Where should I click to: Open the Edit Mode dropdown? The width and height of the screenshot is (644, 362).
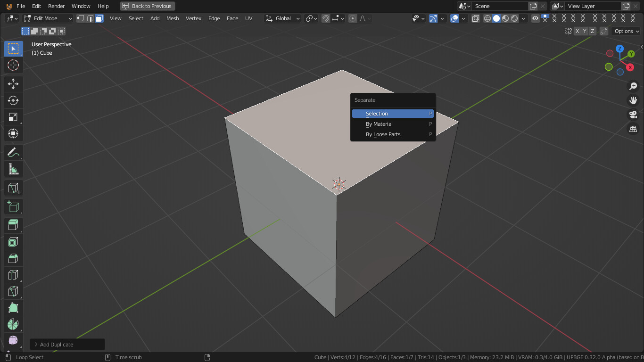pyautogui.click(x=48, y=18)
